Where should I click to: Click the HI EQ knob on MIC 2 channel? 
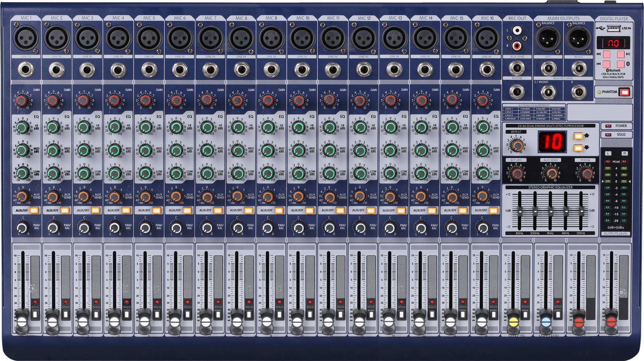[53, 127]
